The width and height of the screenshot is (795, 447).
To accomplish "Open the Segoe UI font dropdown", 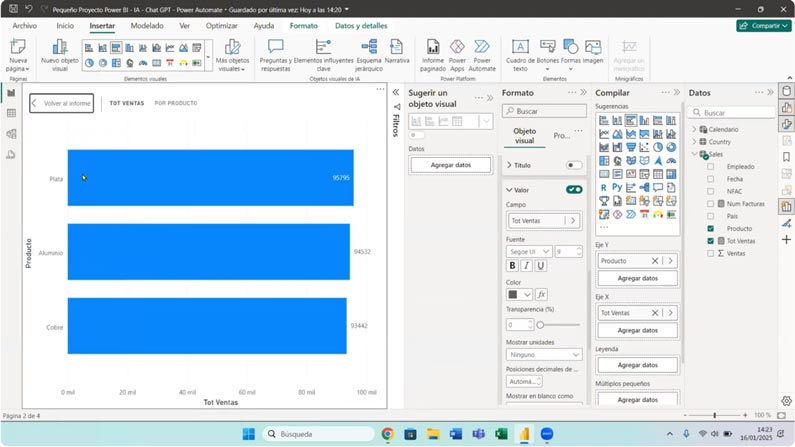I will [x=528, y=252].
